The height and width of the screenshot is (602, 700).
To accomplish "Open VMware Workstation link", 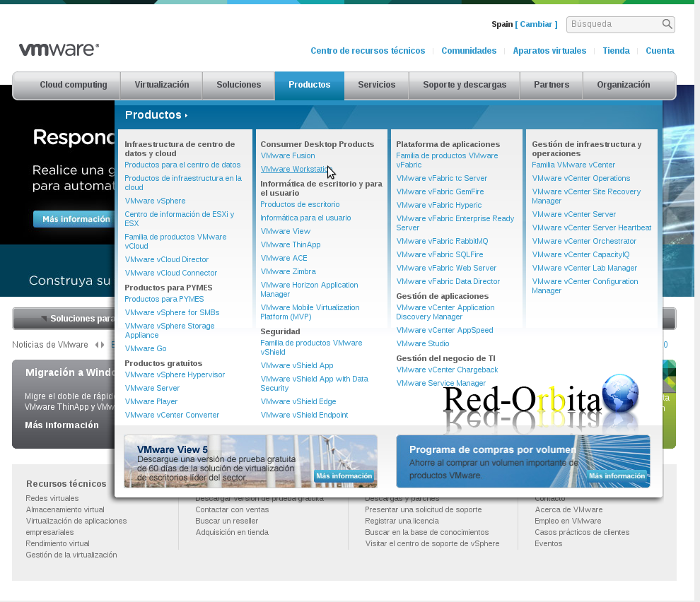I will (295, 169).
